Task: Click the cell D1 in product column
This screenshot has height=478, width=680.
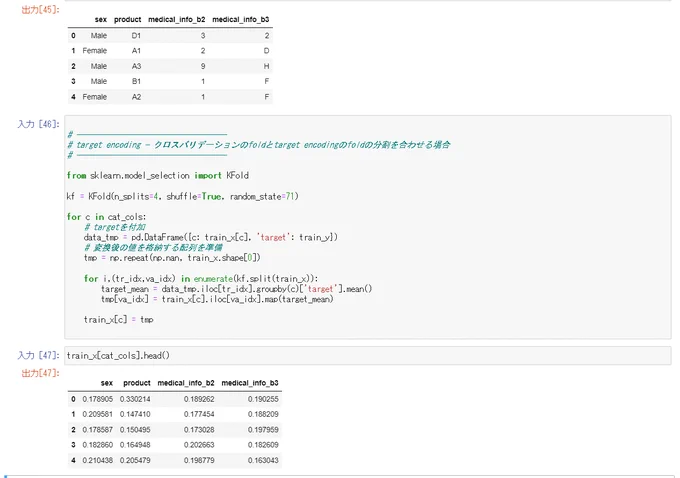Action: [136, 36]
